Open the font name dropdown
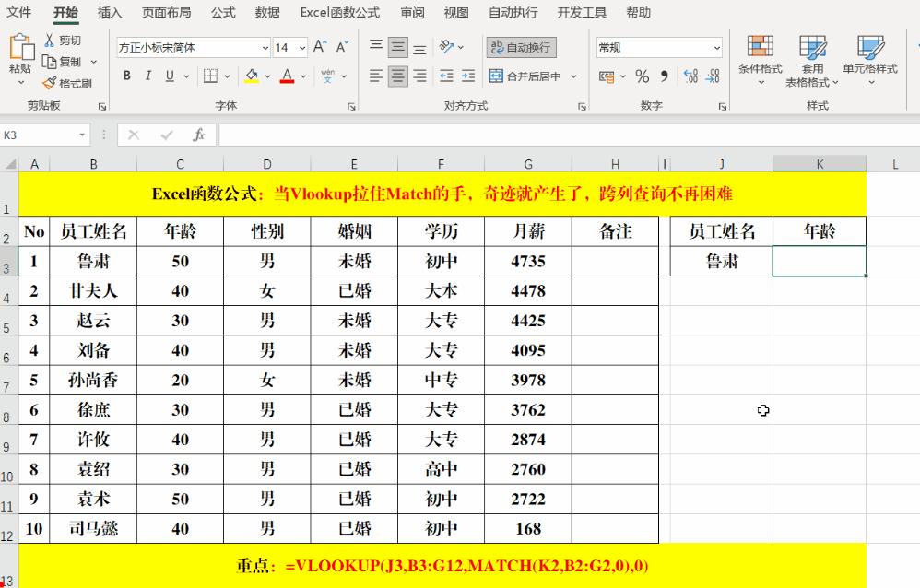Viewport: 920px width, 588px height. (x=265, y=47)
